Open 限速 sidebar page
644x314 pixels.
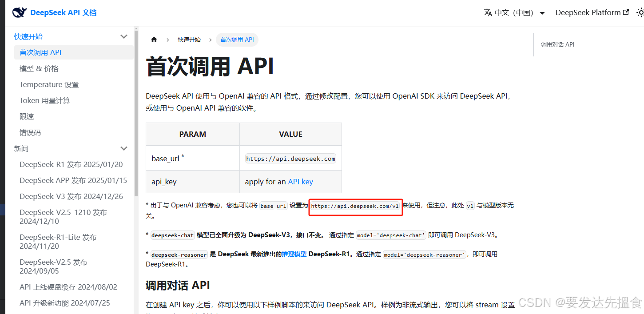coord(27,116)
